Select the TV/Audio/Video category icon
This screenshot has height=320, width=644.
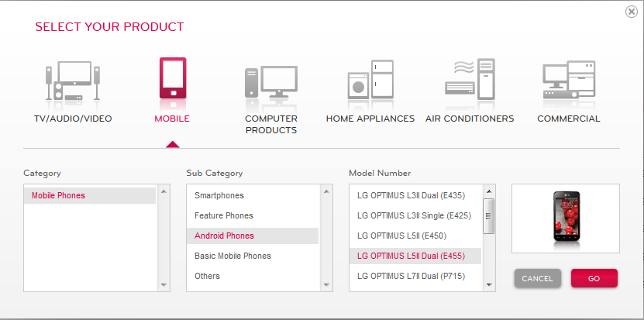click(73, 81)
